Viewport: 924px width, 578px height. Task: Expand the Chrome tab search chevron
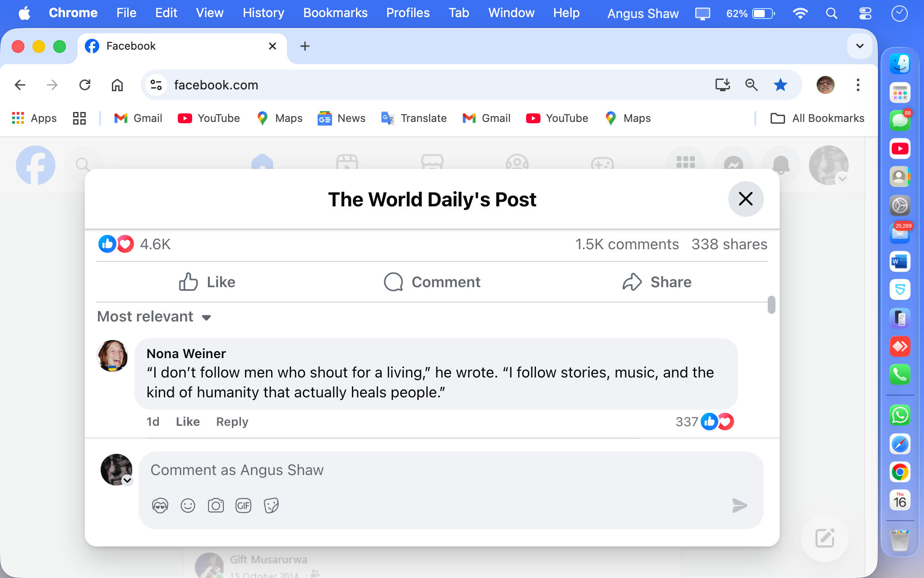click(859, 46)
